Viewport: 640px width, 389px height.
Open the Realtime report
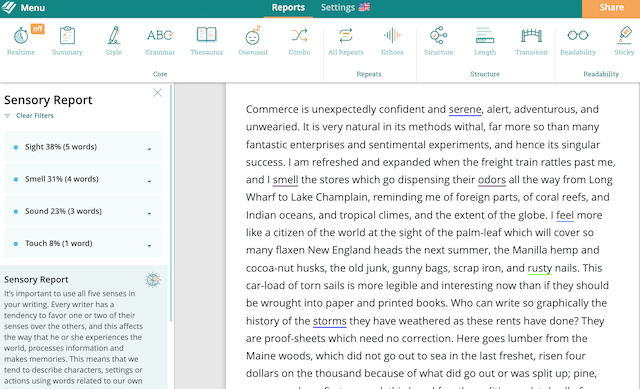pos(21,41)
